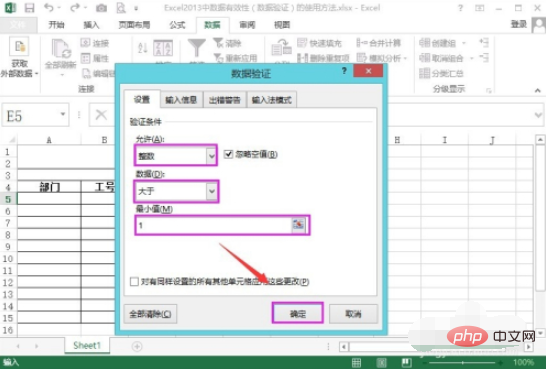This screenshot has height=369, width=546.
Task: Click the 确定 button
Action: (x=298, y=313)
